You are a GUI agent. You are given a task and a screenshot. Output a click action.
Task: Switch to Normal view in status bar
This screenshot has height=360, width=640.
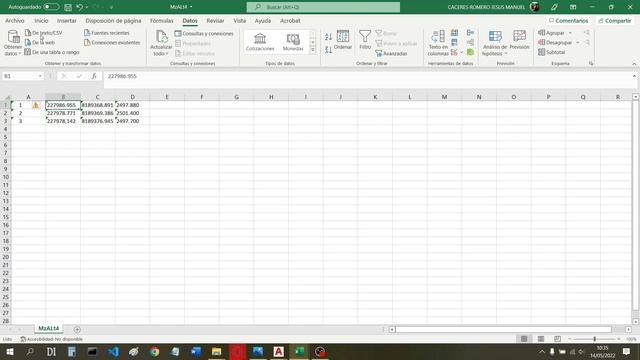pyautogui.click(x=524, y=339)
